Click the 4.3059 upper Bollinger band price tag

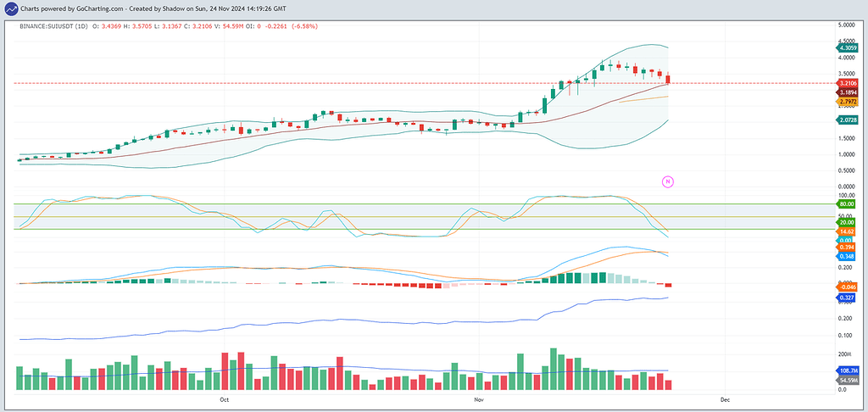(x=848, y=48)
